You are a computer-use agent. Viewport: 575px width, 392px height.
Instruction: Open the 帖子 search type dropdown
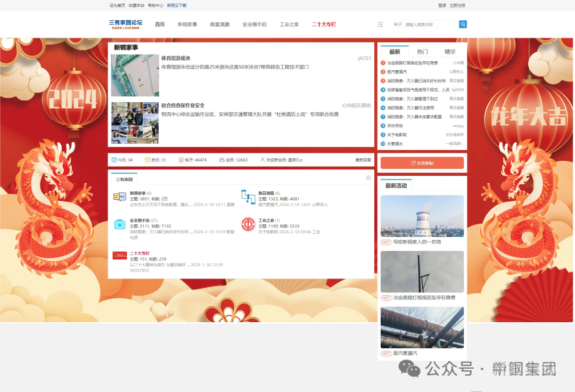pyautogui.click(x=398, y=24)
